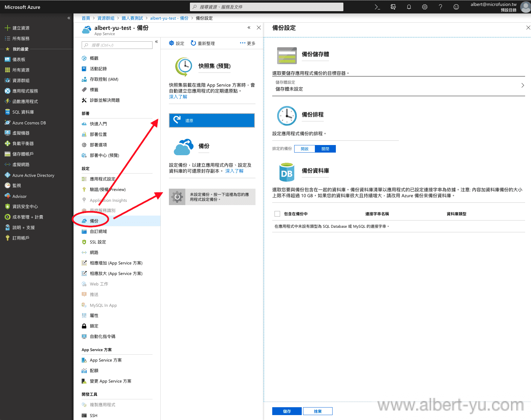Image resolution: width=531 pixels, height=420 pixels.
Task: Open SQL 資料庫 in the sidebar
Action: [x=23, y=112]
